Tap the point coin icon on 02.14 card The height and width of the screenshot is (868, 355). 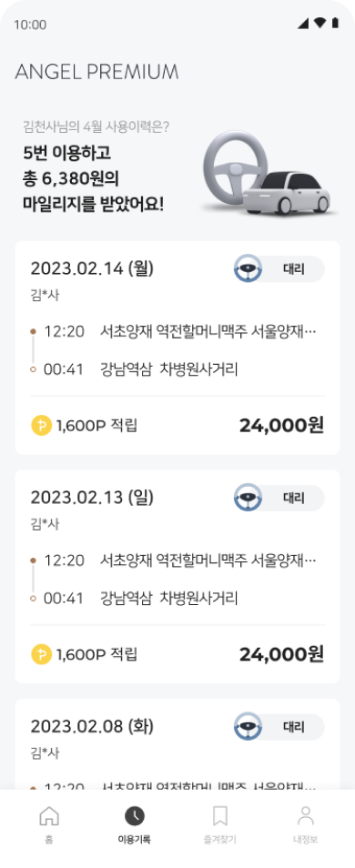[41, 426]
